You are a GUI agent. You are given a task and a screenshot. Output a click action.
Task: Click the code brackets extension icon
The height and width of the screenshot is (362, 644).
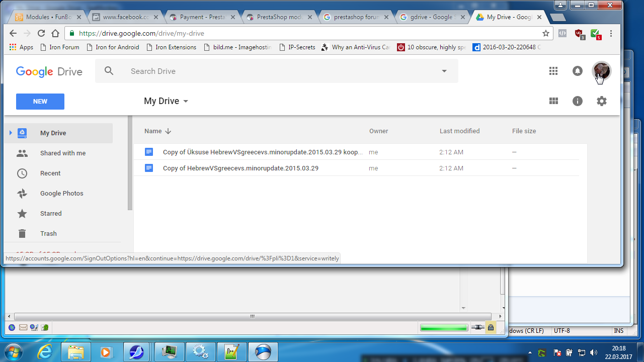[563, 34]
